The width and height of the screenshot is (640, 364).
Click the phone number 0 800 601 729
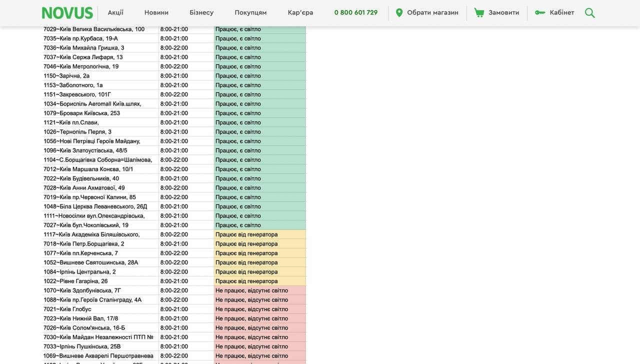click(356, 12)
